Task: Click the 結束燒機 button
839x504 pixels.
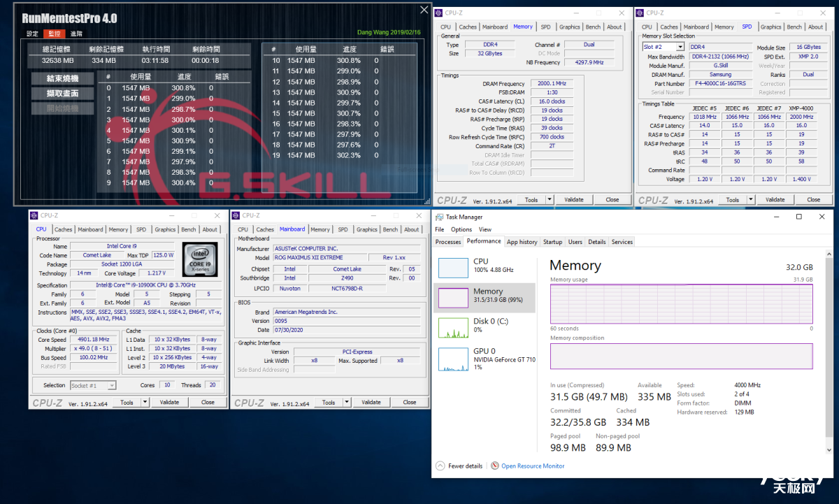Action: tap(62, 78)
